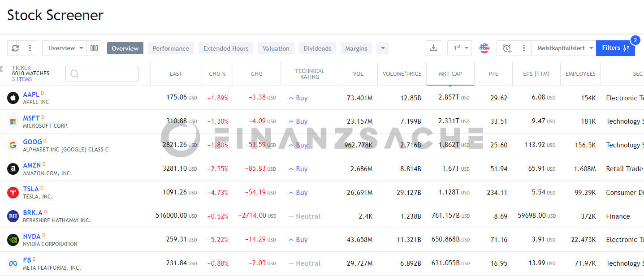644x276 pixels.
Task: Open three-dot menu next to alert icon
Action: [523, 48]
